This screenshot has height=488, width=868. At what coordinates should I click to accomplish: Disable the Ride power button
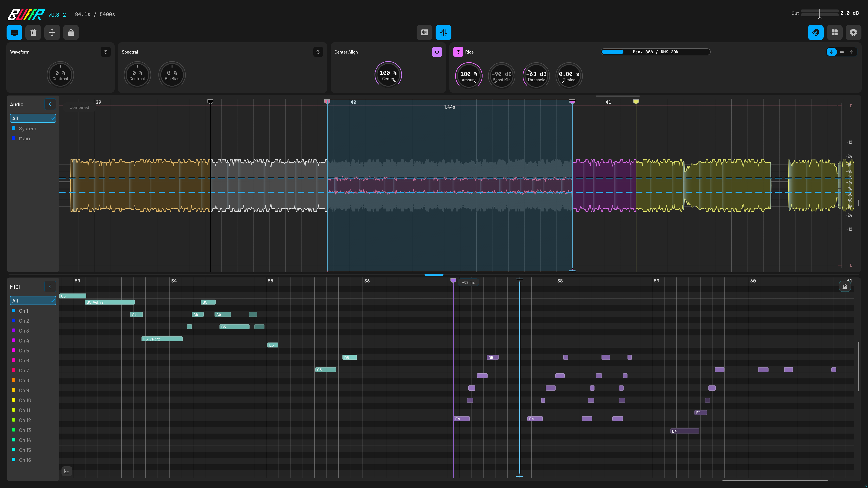[x=458, y=52]
